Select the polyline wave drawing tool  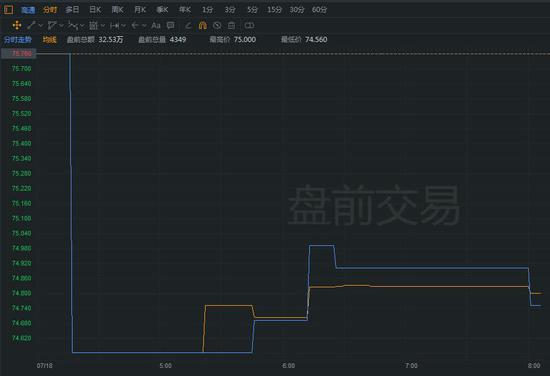click(73, 25)
